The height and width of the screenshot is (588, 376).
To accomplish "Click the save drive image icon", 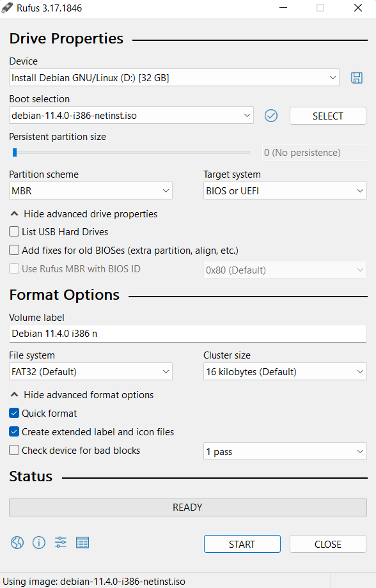I will (x=356, y=78).
